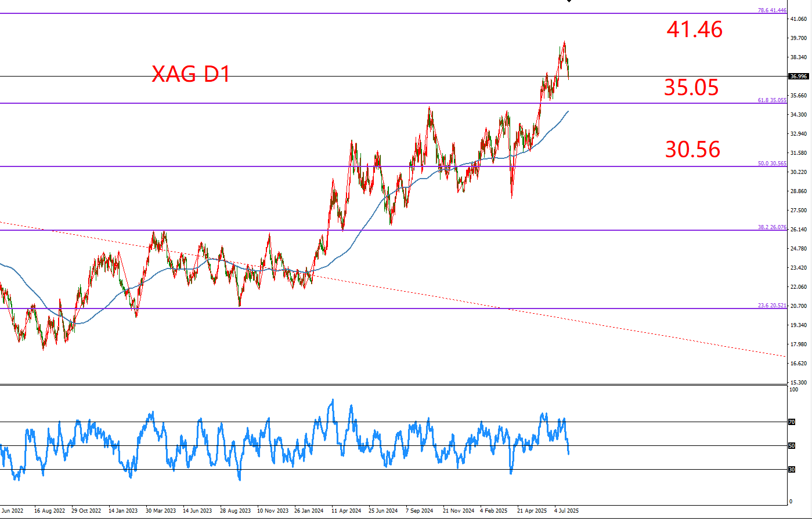812x519 pixels.
Task: Select the large red 30.56 annotation
Action: tap(693, 150)
